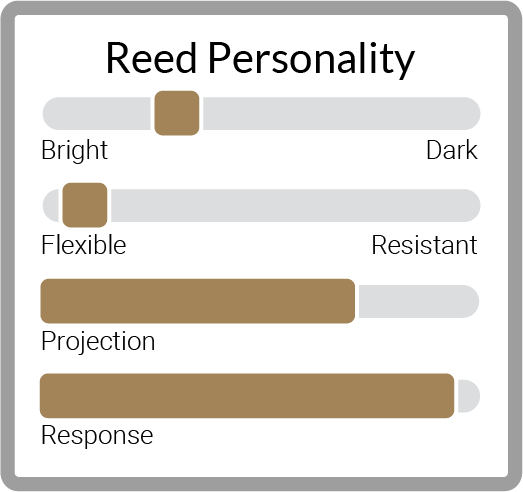Select the Response label
This screenshot has width=523, height=492.
[x=97, y=435]
